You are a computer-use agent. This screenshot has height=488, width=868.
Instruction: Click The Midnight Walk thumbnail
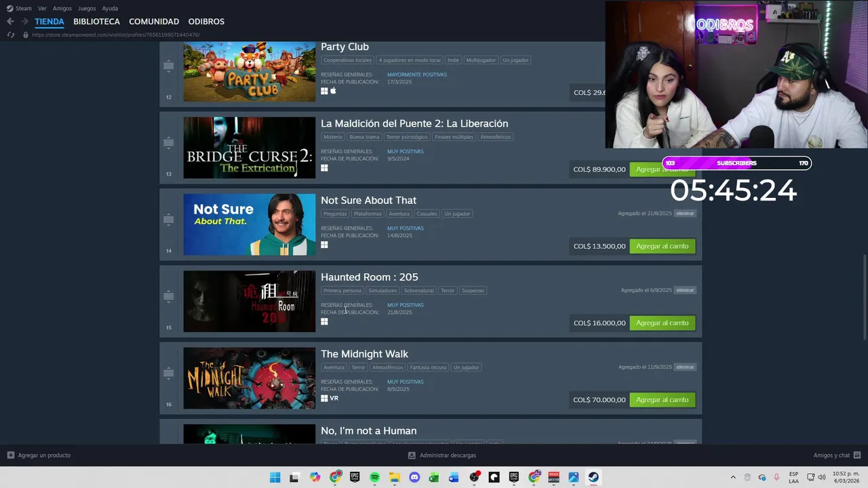(x=250, y=378)
